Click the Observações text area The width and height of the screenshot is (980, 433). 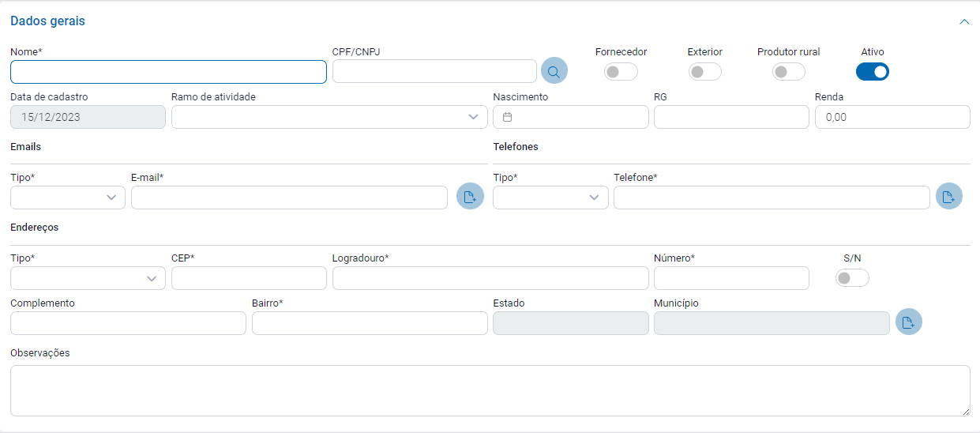click(x=490, y=390)
